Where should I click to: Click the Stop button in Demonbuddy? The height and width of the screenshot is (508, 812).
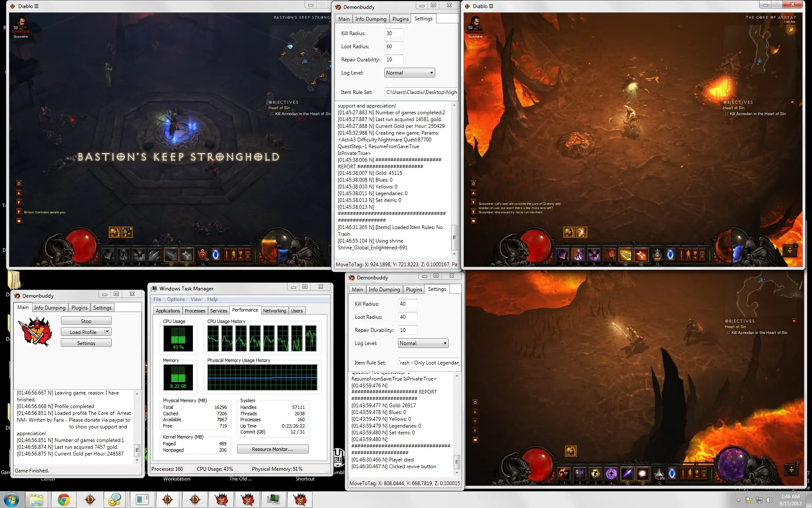click(86, 321)
